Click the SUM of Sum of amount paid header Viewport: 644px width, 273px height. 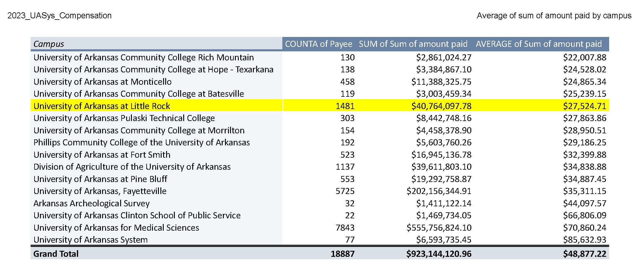coord(413,44)
